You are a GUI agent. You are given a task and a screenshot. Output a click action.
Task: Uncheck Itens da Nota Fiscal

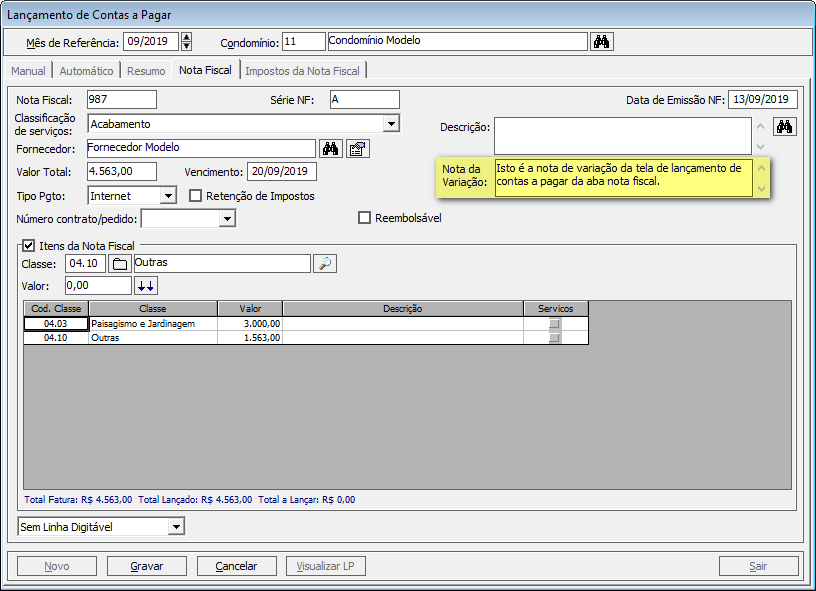29,246
